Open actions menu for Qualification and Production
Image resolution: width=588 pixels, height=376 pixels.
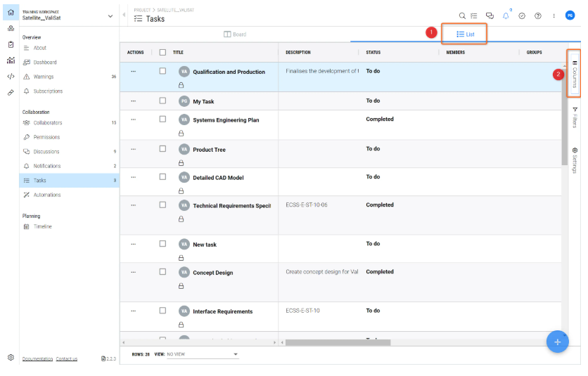pos(134,71)
